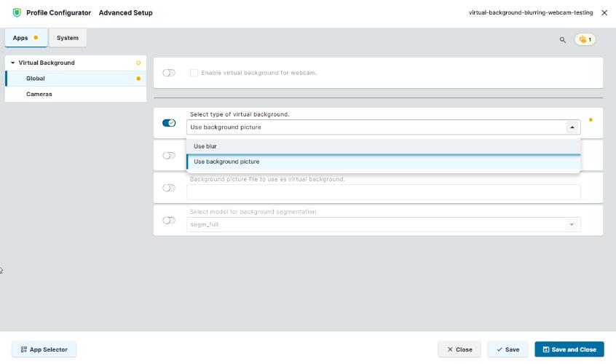The image size is (616, 364).
Task: Toggle the webcam virtual background switch
Action: click(x=169, y=73)
